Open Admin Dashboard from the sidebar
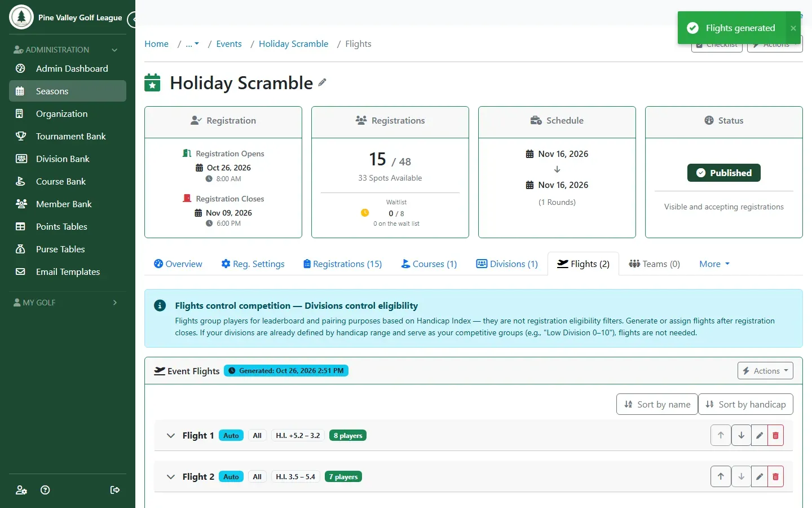Image resolution: width=812 pixels, height=508 pixels. (68, 68)
